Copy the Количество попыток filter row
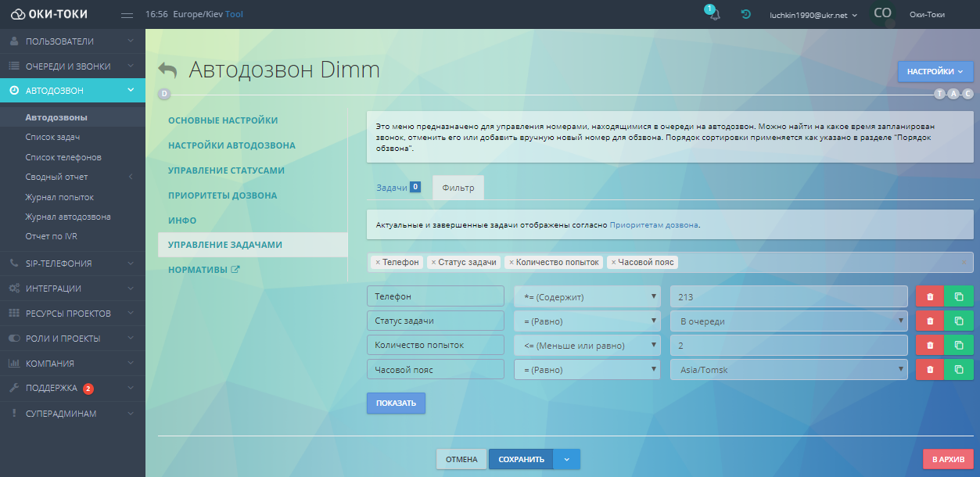Screen dimensions: 980x477 (959, 346)
